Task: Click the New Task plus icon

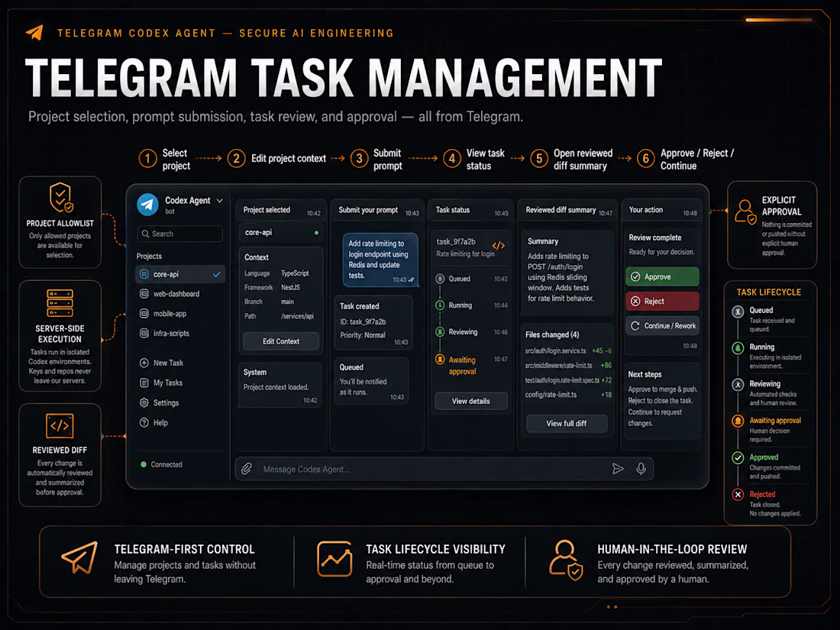Action: pyautogui.click(x=144, y=363)
